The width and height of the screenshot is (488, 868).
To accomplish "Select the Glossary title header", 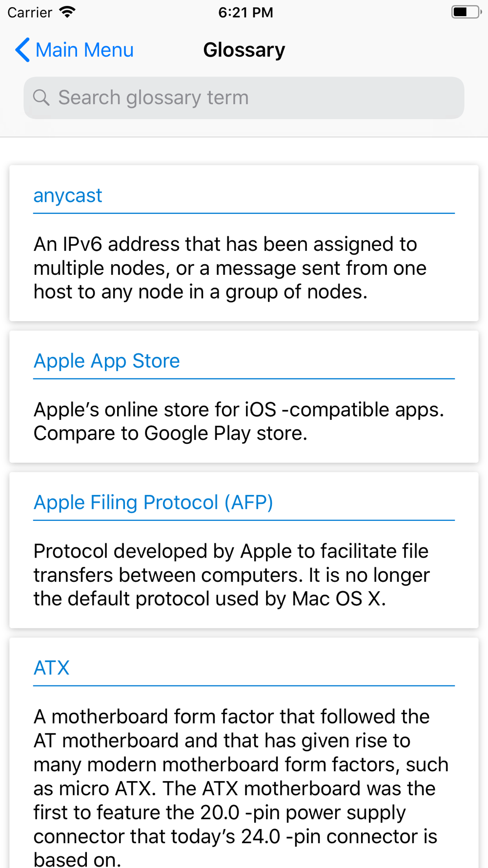I will pyautogui.click(x=244, y=50).
